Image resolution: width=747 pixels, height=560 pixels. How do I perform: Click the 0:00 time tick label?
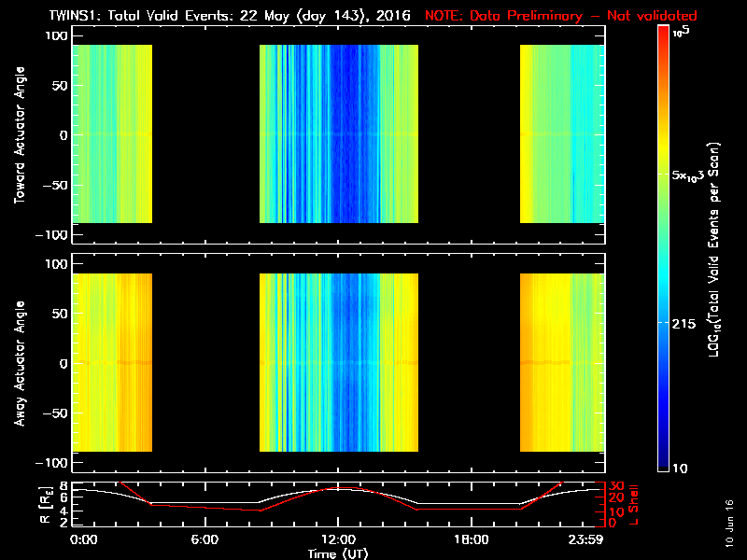point(84,539)
